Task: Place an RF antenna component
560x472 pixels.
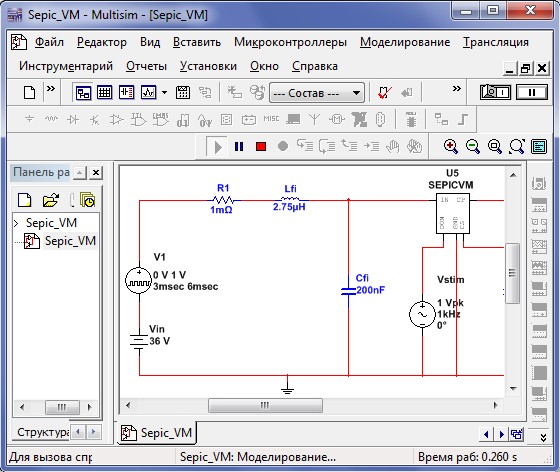Action: (x=314, y=120)
